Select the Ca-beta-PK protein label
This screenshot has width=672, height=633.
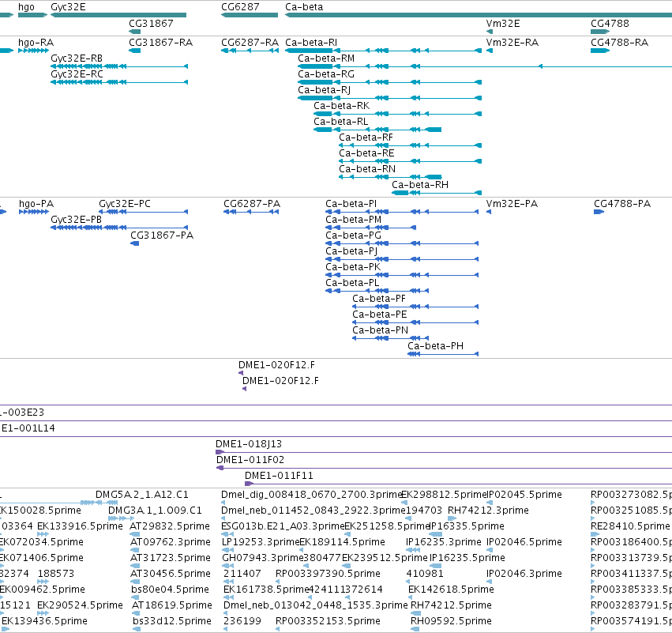(x=353, y=267)
